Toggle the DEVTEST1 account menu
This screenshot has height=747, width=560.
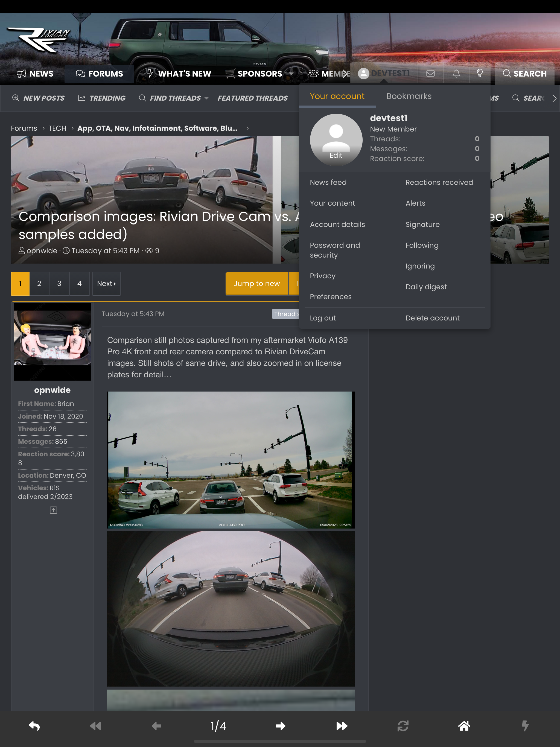[384, 73]
